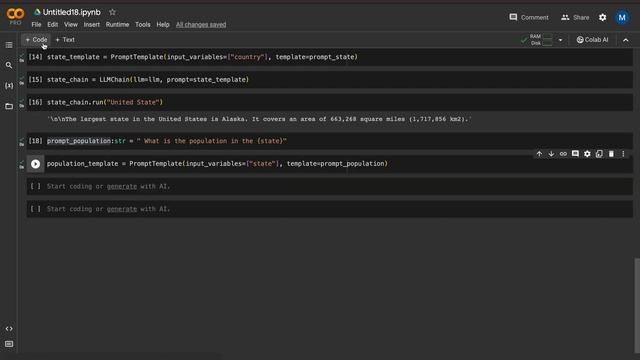Delete the selected cell

(x=611, y=154)
